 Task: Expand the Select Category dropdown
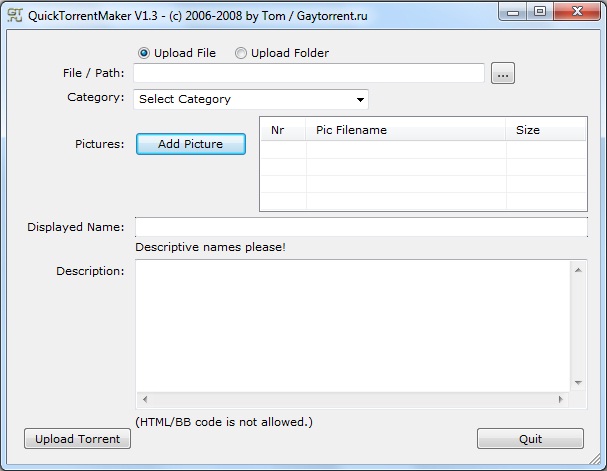click(x=251, y=99)
